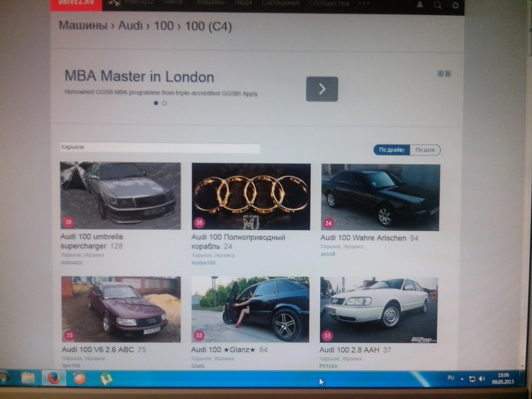Screen dimensions: 532x399
Task: Open the Glanz black car photo
Action: point(250,310)
